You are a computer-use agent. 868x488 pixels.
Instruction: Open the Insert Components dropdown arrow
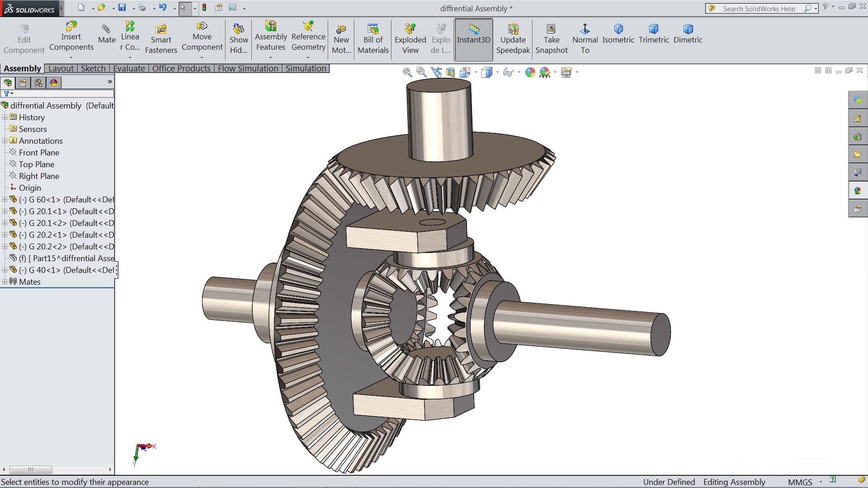pos(71,57)
